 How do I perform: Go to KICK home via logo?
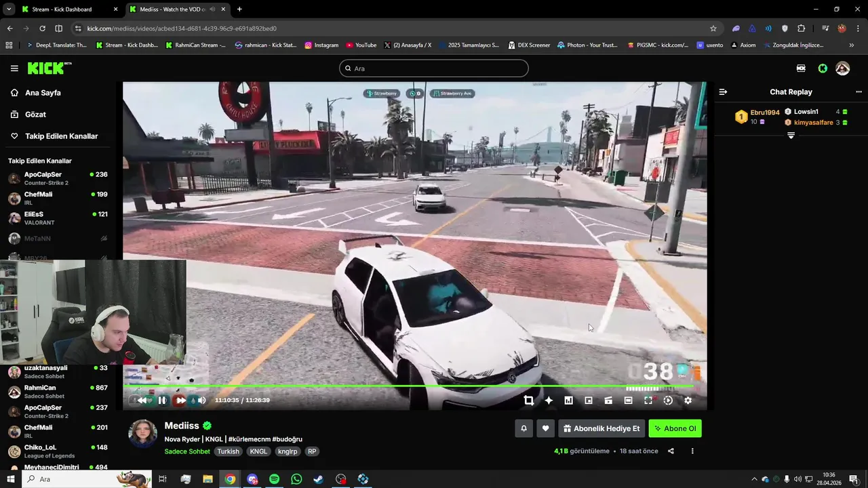[x=50, y=68]
